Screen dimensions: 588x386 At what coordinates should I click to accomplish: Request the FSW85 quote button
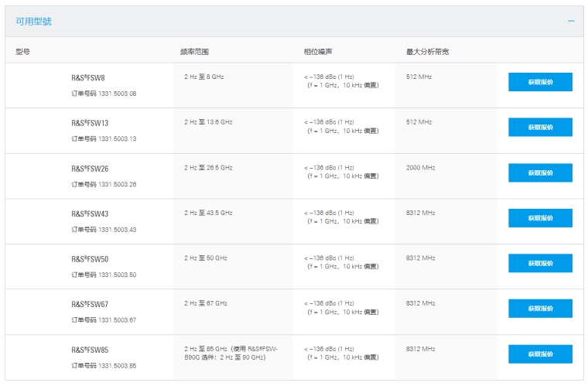tap(540, 354)
